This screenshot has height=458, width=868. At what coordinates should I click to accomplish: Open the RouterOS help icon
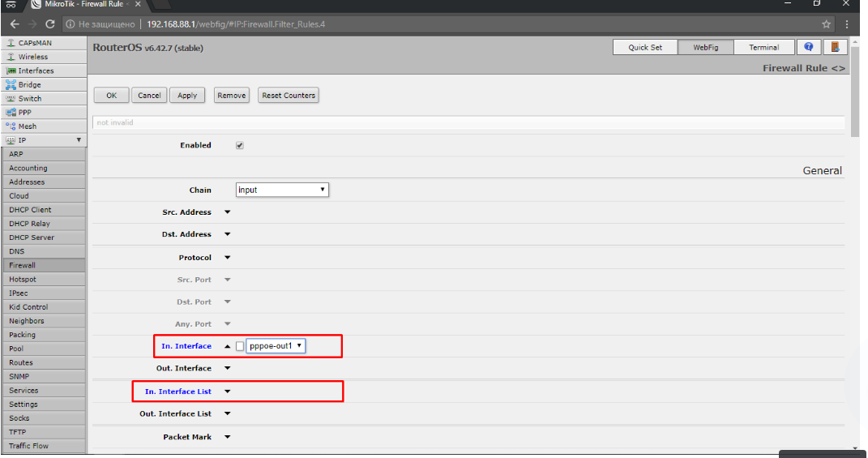tap(808, 47)
